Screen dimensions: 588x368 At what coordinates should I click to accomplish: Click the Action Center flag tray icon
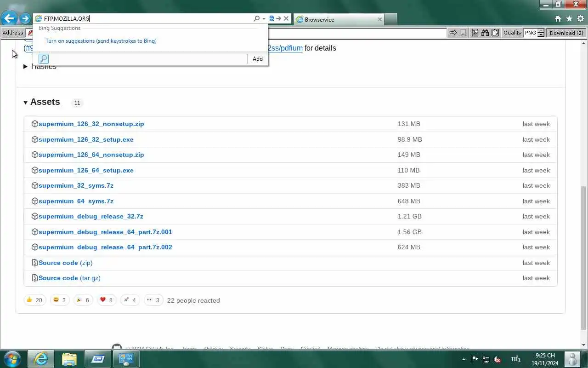pos(475,359)
